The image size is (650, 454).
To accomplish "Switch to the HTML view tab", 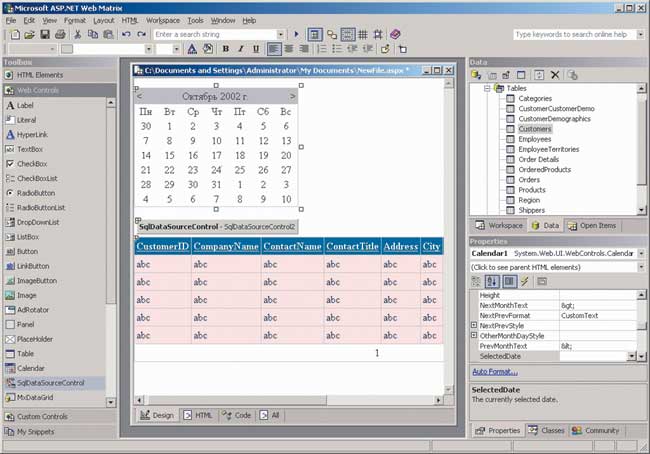I will point(198,415).
